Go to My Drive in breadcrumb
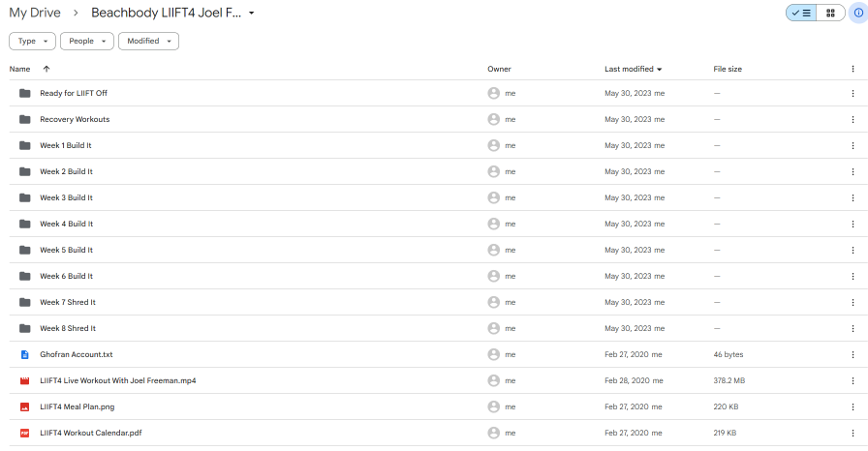The width and height of the screenshot is (868, 451). tap(35, 14)
